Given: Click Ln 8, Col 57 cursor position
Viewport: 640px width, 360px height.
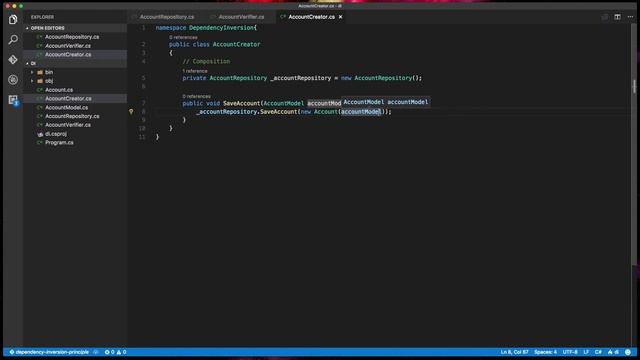Looking at the screenshot, I should [x=514, y=352].
